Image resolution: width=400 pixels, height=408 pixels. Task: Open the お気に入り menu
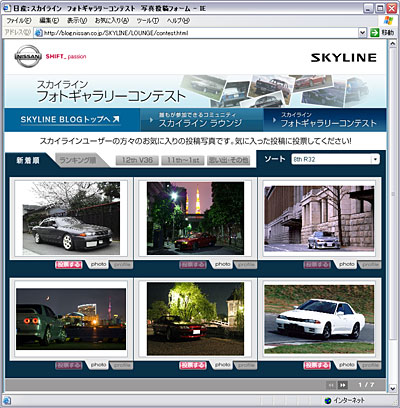point(112,21)
